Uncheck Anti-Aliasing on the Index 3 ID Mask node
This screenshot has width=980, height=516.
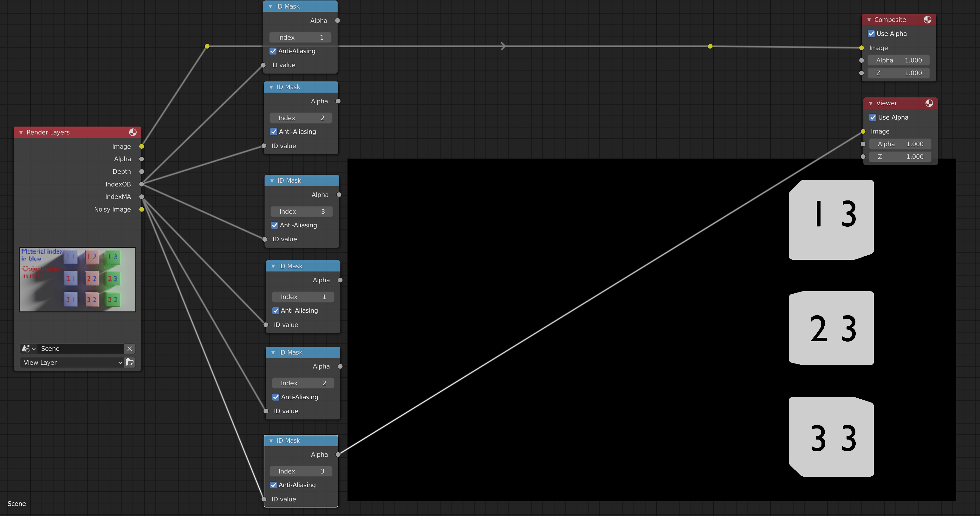(275, 225)
